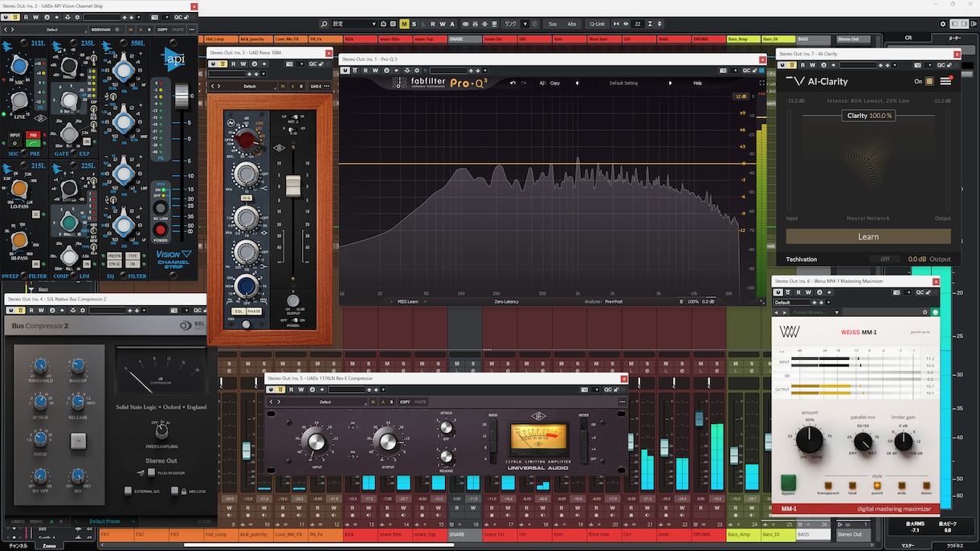
Task: Open the マスター tab
Action: 909,545
